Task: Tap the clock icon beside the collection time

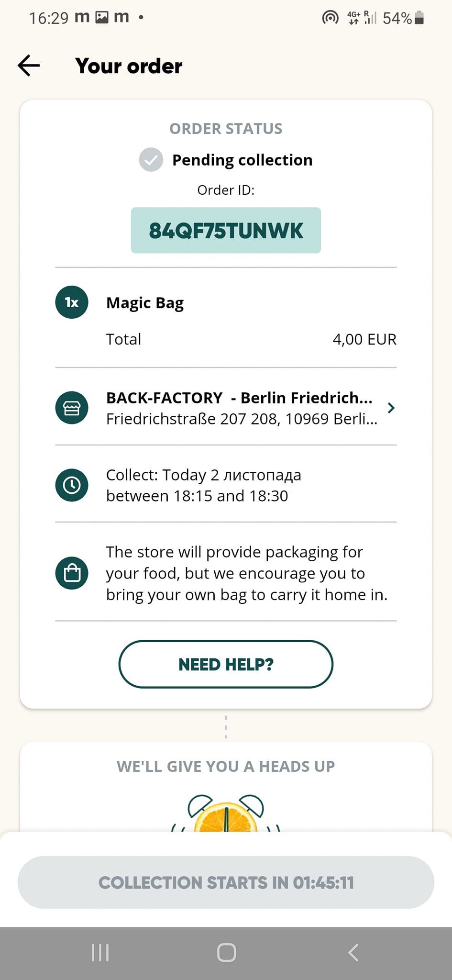Action: tap(72, 485)
